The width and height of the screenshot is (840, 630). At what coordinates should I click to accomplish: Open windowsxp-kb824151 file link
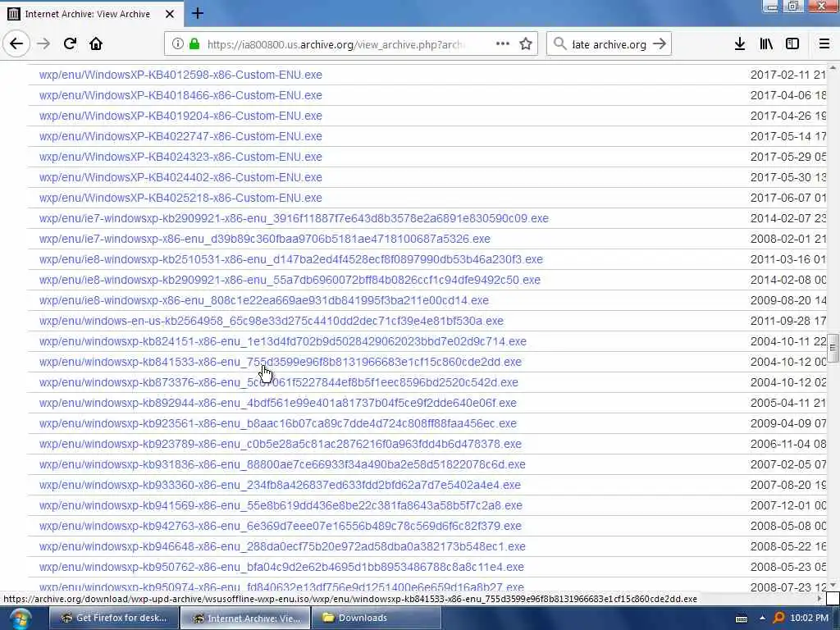coord(283,341)
